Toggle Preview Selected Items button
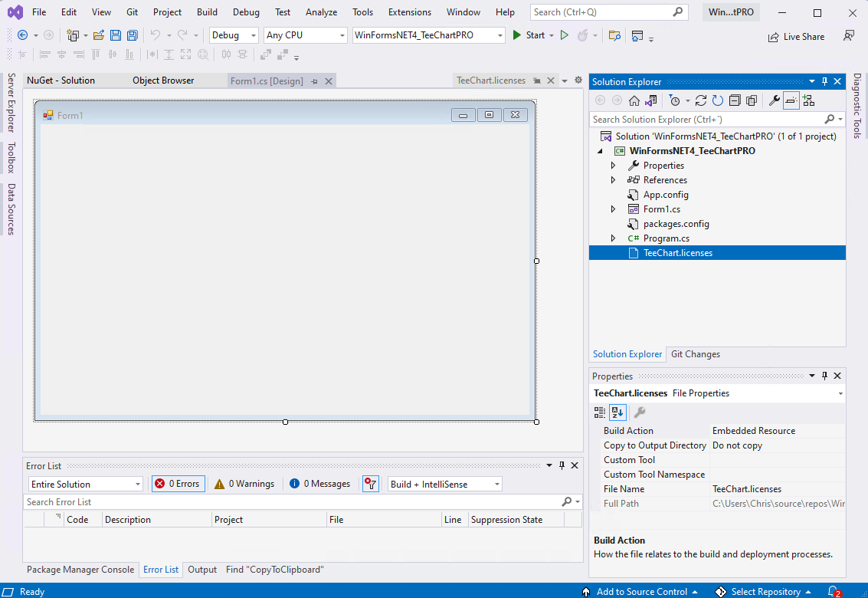The image size is (868, 598). 791,100
